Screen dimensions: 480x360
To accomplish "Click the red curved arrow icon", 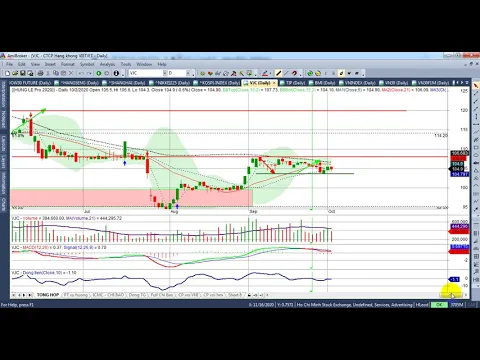I will point(294,73).
